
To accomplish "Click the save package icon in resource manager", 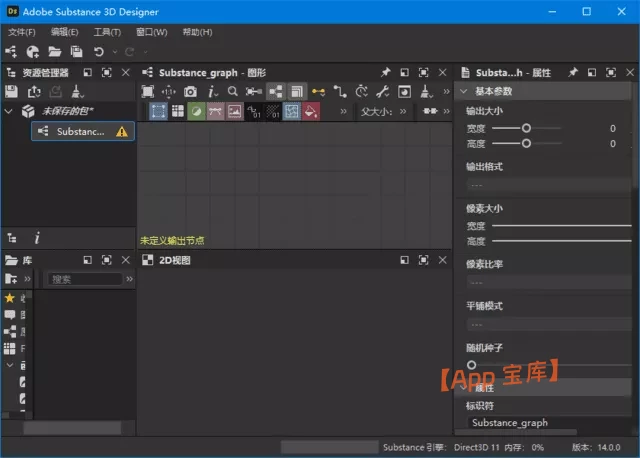I will pyautogui.click(x=12, y=92).
